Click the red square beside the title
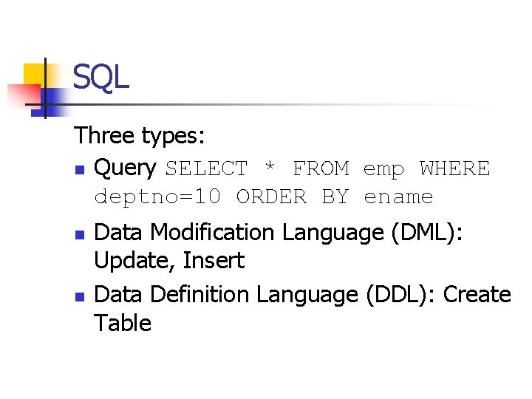This screenshot has width=532, height=399. click(x=22, y=96)
